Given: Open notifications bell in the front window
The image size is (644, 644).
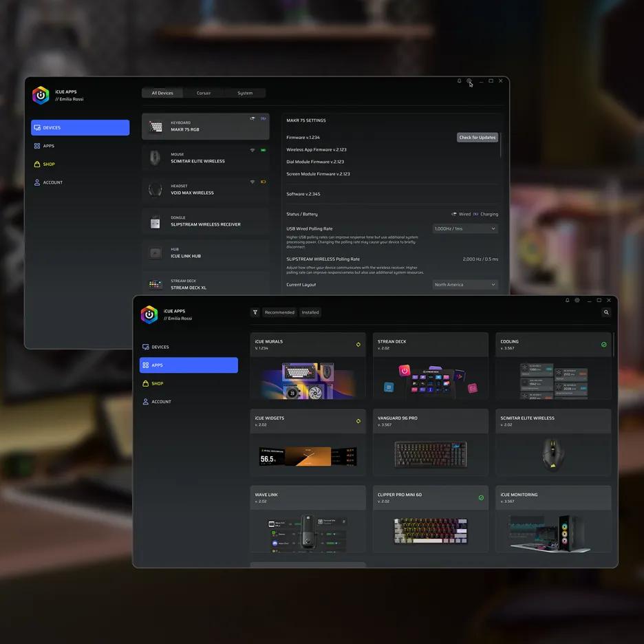Looking at the screenshot, I should (567, 300).
